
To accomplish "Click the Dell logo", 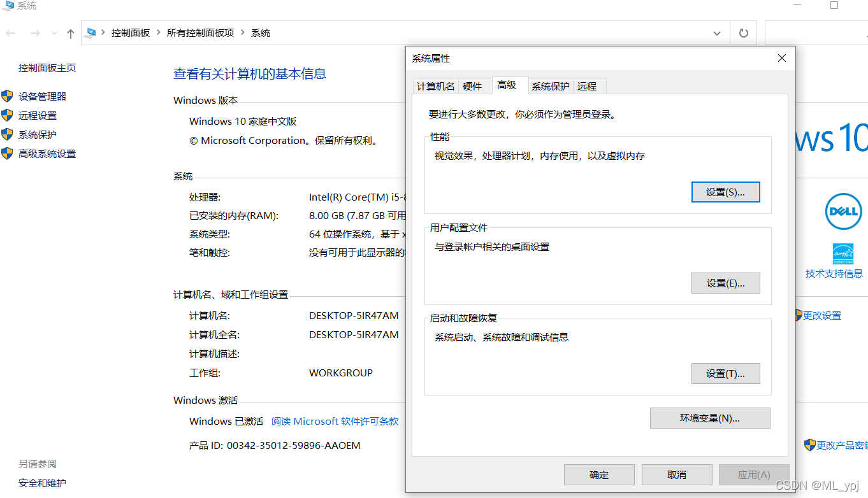I will [843, 211].
